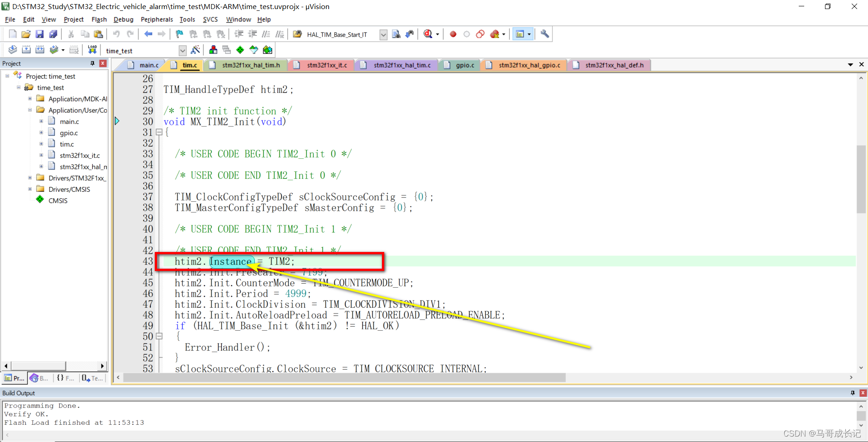Open the time_test target dropdown
Image resolution: width=868 pixels, height=442 pixels.
pyautogui.click(x=182, y=50)
